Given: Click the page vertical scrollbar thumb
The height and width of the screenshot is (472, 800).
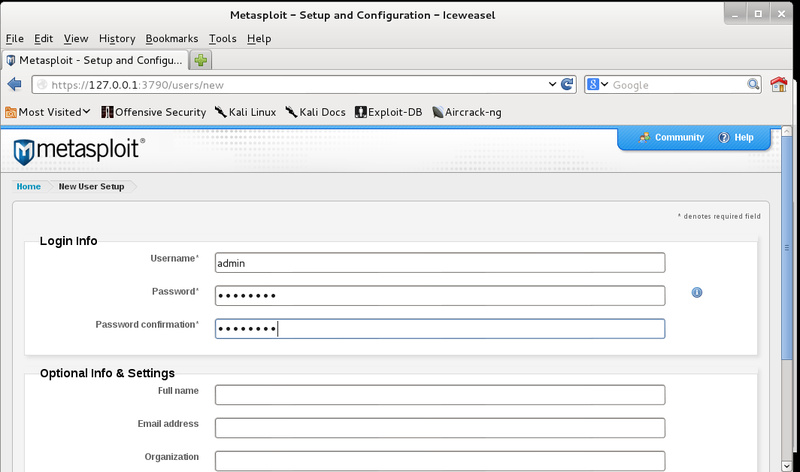Looking at the screenshot, I should (786, 247).
